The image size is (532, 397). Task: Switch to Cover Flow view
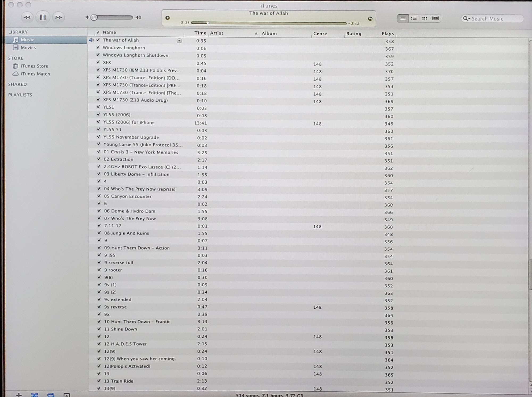[x=435, y=18]
